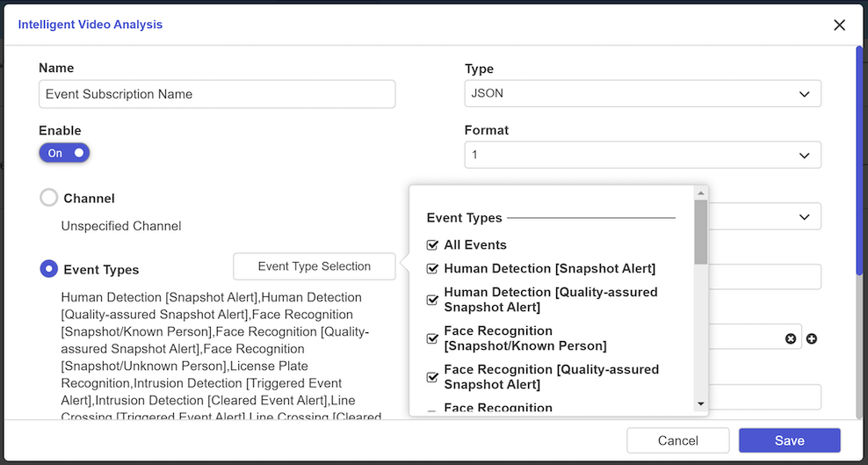Expand the Format dropdown
The image size is (868, 465).
pyautogui.click(x=642, y=155)
